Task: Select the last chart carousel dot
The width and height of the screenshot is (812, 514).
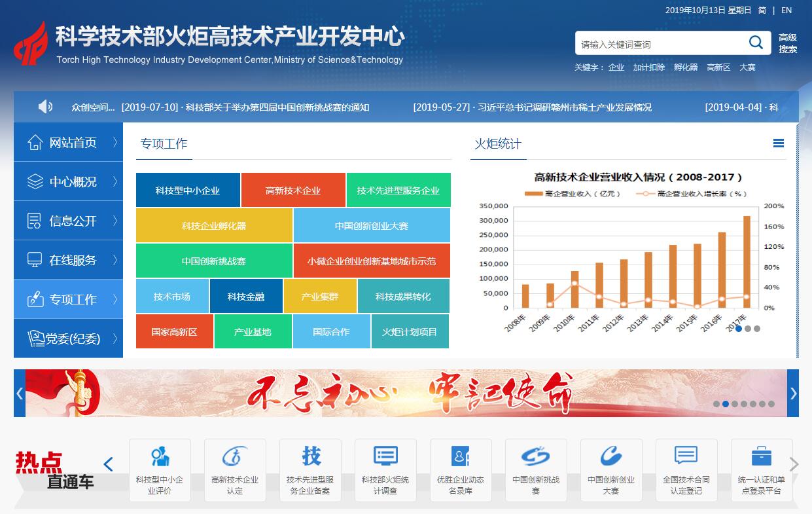Action: 757,329
